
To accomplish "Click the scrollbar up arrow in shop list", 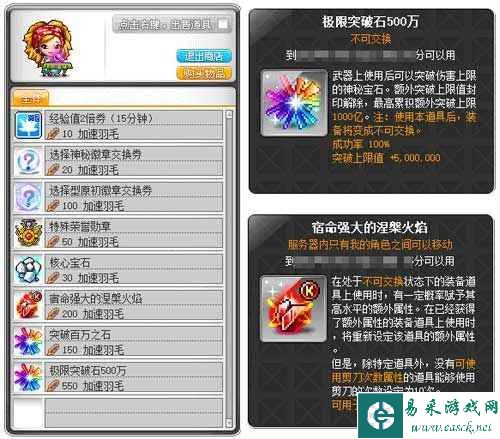I will [x=229, y=115].
